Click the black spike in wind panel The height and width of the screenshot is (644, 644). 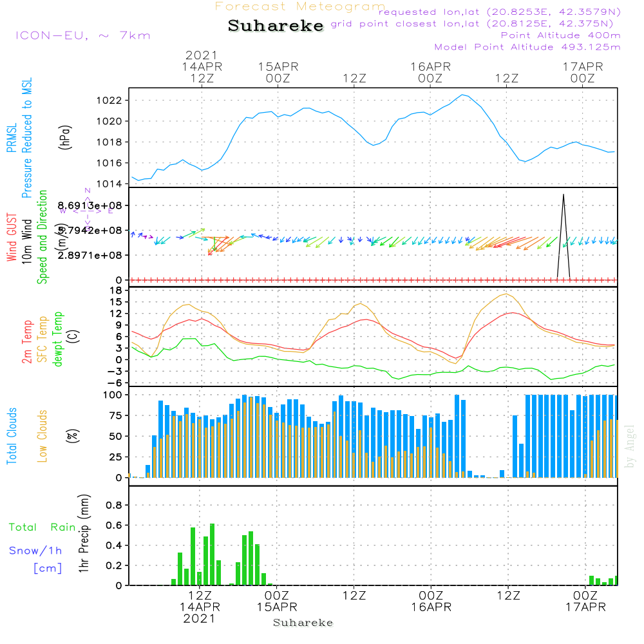click(x=563, y=235)
